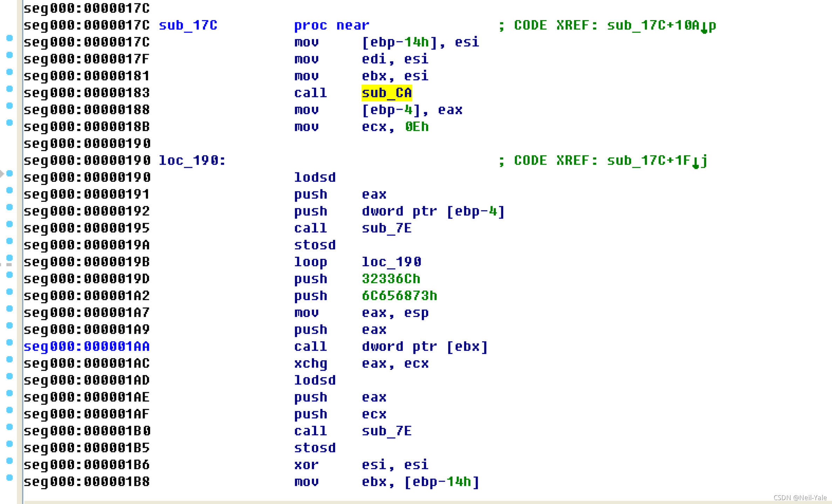This screenshot has height=504, width=832.
Task: Click breakpoint dot beside xor esi, esi
Action: [x=10, y=461]
